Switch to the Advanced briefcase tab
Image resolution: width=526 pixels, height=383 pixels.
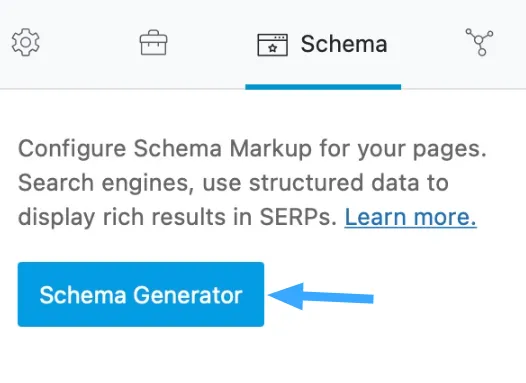[153, 43]
